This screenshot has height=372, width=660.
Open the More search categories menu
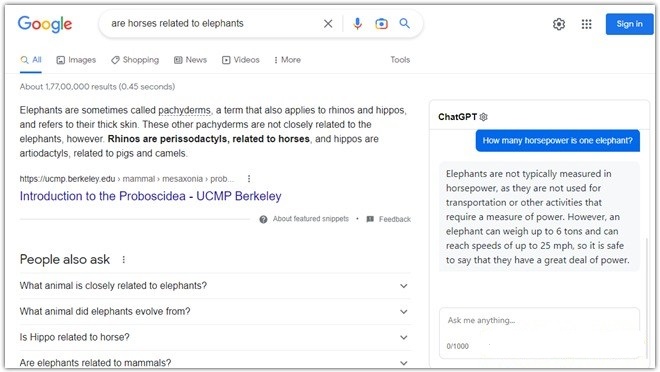point(287,60)
